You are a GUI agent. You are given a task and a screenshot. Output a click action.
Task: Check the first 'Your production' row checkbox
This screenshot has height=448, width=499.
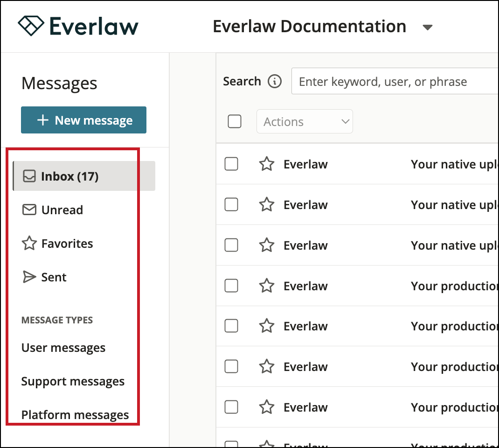click(231, 286)
